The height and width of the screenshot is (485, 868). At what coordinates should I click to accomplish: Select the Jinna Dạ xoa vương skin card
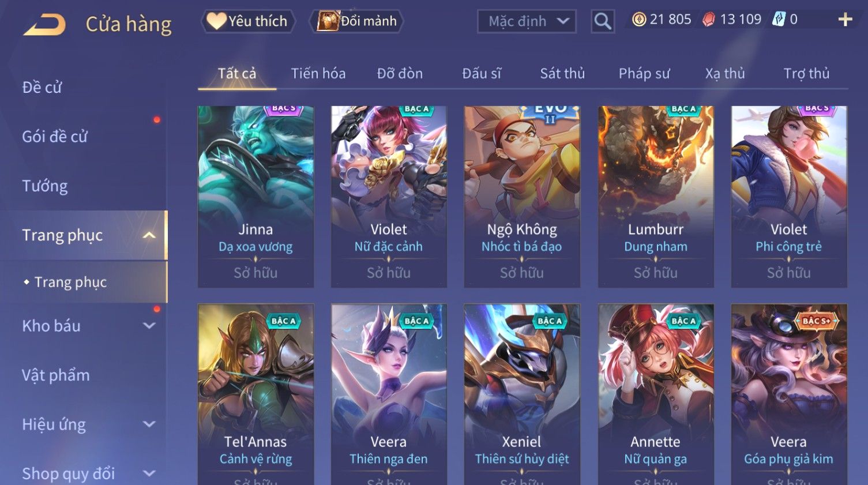click(x=255, y=197)
